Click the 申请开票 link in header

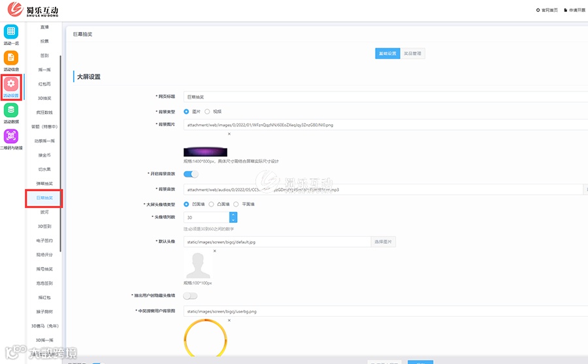pos(574,10)
